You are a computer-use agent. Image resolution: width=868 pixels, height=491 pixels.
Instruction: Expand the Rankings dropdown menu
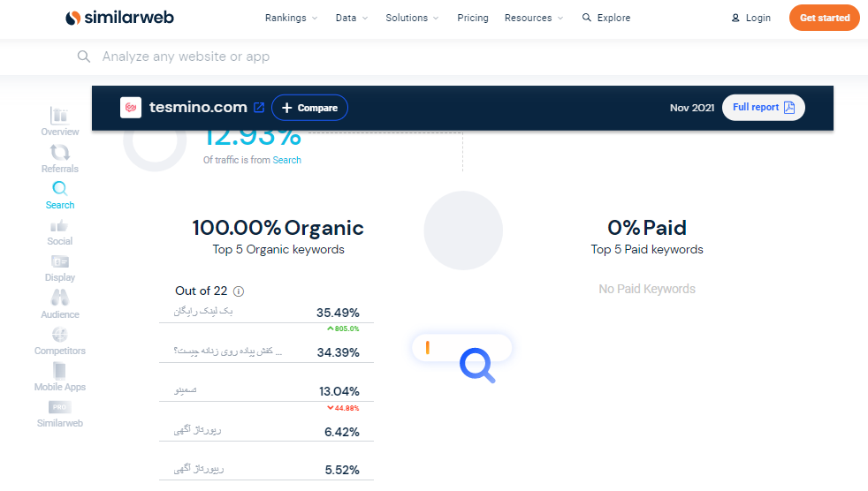tap(291, 18)
